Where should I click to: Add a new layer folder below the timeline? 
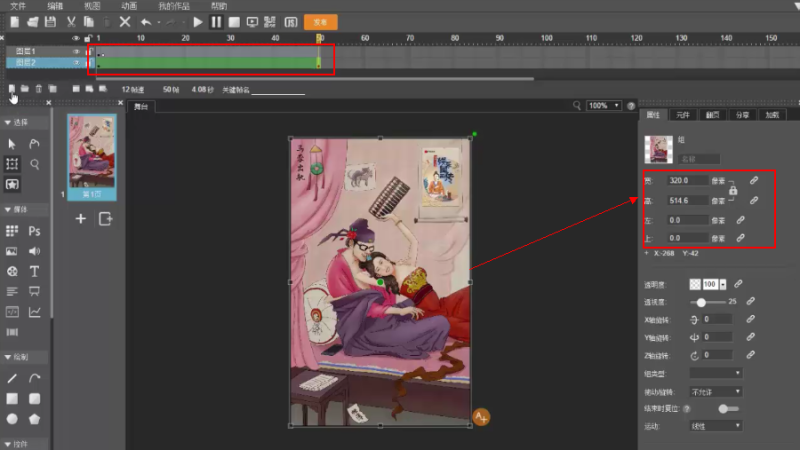pos(24,89)
